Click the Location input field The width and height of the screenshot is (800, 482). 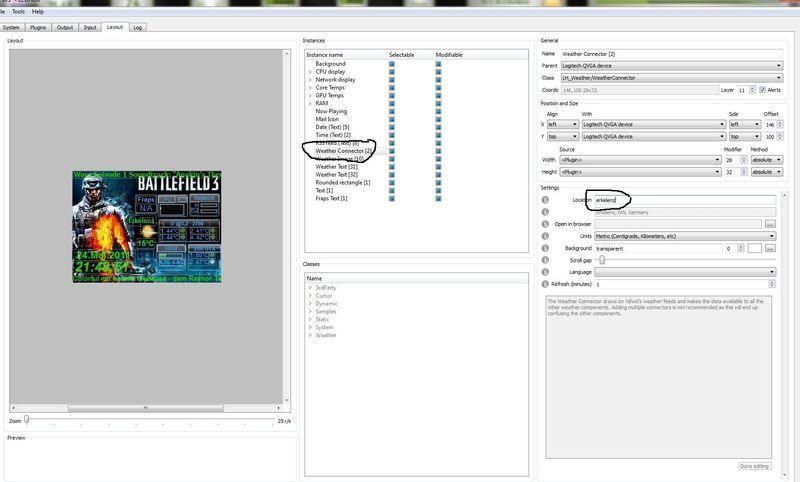tap(685, 200)
